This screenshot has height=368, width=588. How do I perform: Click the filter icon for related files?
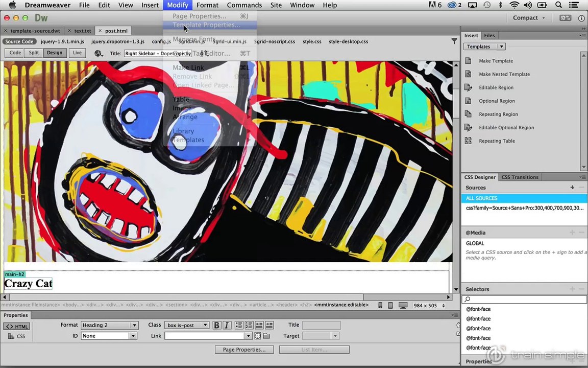coord(454,41)
